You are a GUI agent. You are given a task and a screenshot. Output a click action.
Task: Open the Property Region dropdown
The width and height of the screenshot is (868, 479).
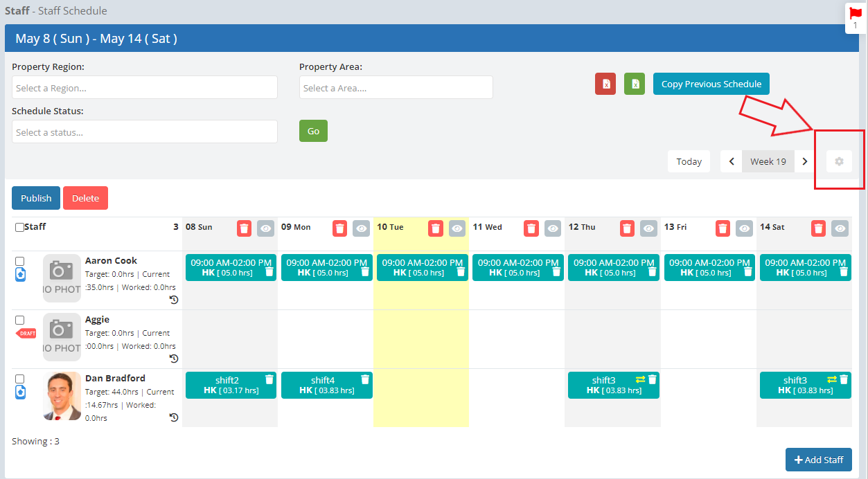pos(145,87)
